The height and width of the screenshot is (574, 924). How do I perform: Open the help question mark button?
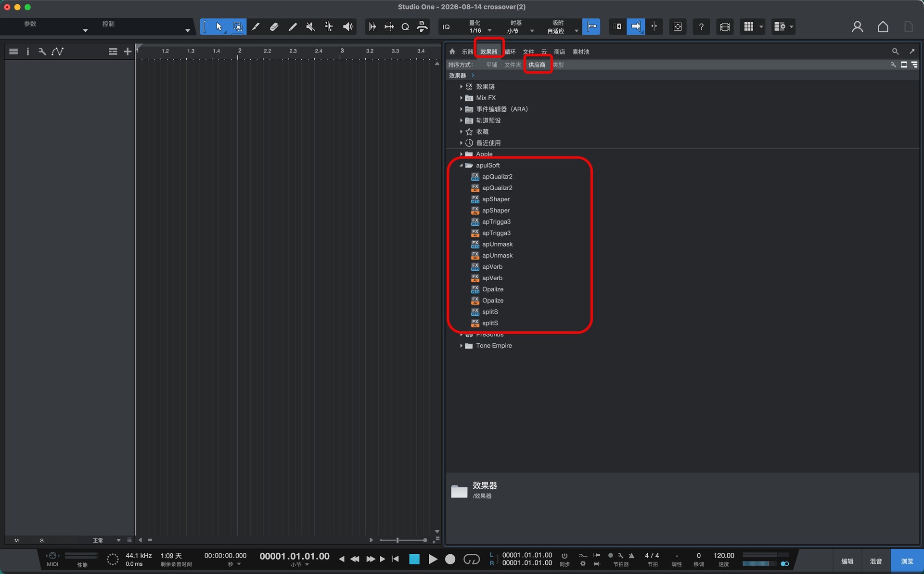point(701,27)
